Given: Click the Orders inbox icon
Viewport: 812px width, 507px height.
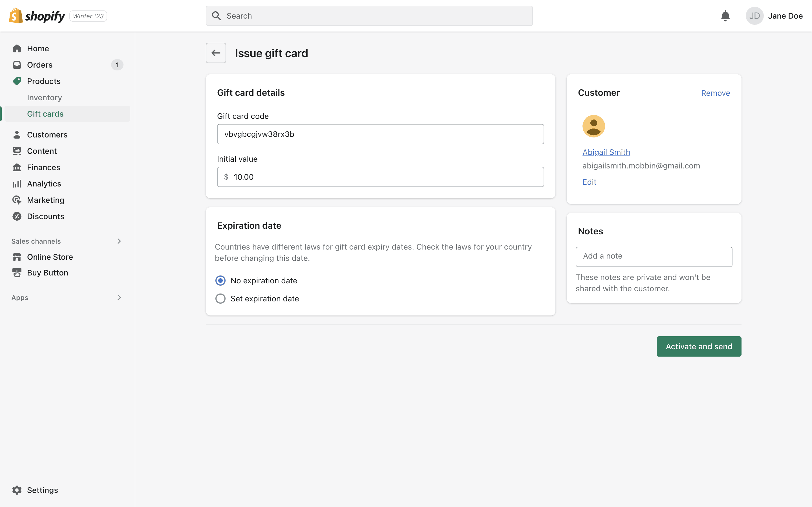Looking at the screenshot, I should 17,65.
